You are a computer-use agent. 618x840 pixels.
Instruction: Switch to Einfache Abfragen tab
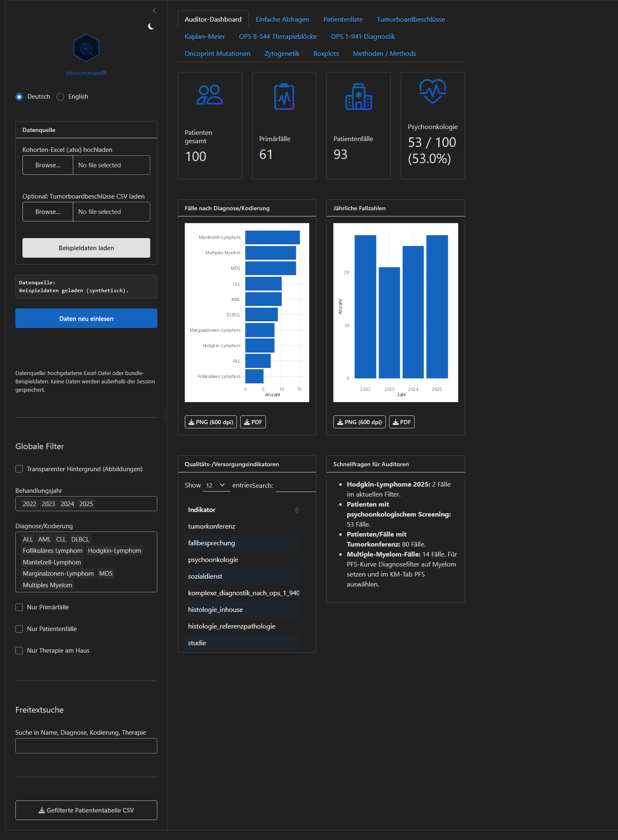pyautogui.click(x=283, y=19)
